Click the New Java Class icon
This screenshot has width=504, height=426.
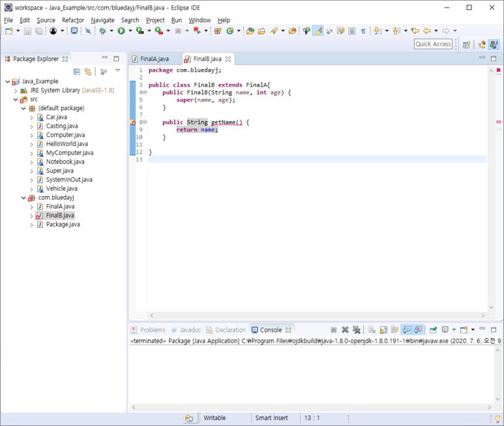[230, 31]
